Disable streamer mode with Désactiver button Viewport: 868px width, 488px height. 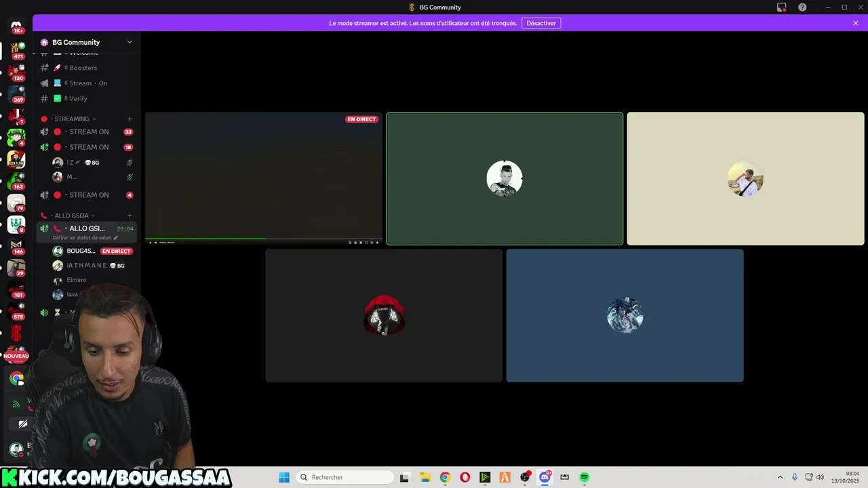tap(541, 23)
